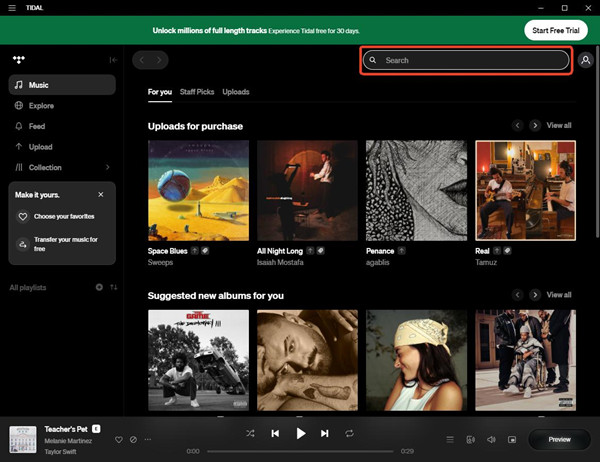Show next Uploads for purchase items
Screen dimensions: 600x462
tap(535, 125)
